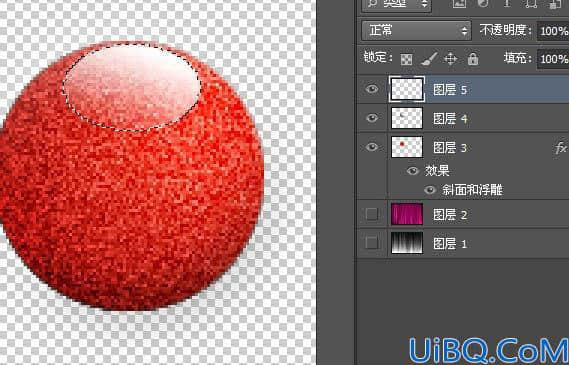Click the 填充 fill value field
This screenshot has width=569, height=365.
click(553, 58)
